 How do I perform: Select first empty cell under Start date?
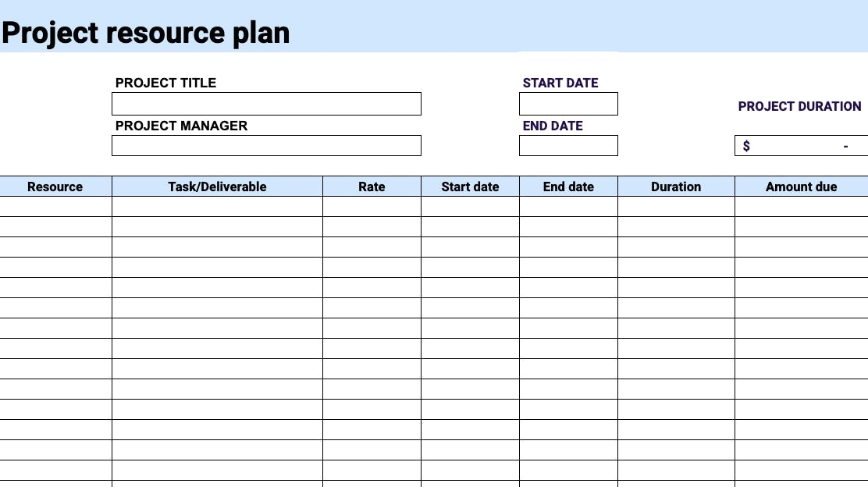pos(470,206)
